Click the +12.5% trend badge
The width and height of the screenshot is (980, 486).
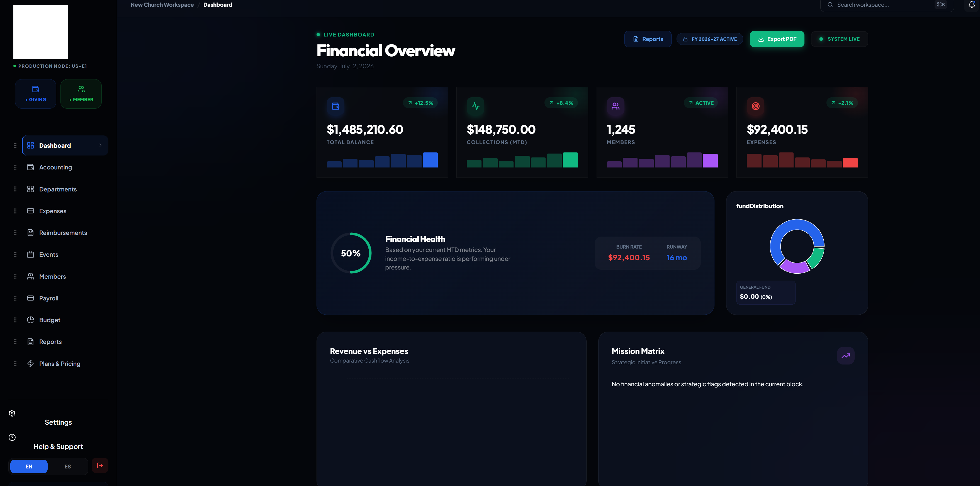tap(420, 103)
